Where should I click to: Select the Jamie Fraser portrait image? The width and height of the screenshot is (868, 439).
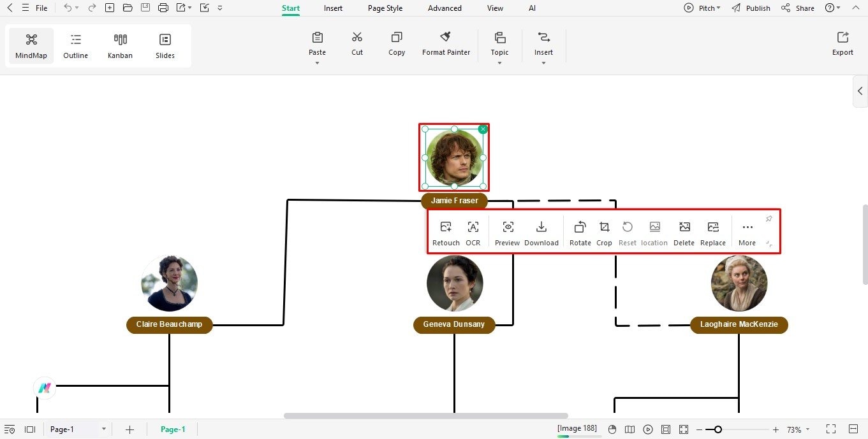(x=454, y=157)
